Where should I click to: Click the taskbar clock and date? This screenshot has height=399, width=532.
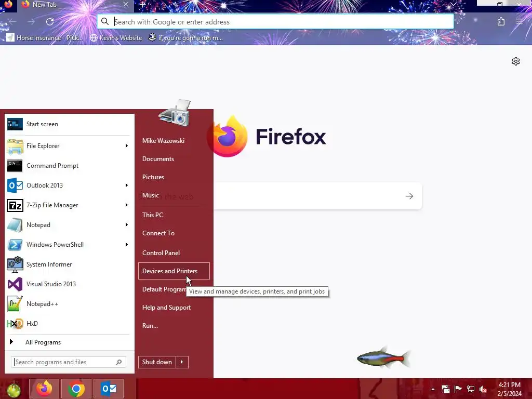(509, 389)
